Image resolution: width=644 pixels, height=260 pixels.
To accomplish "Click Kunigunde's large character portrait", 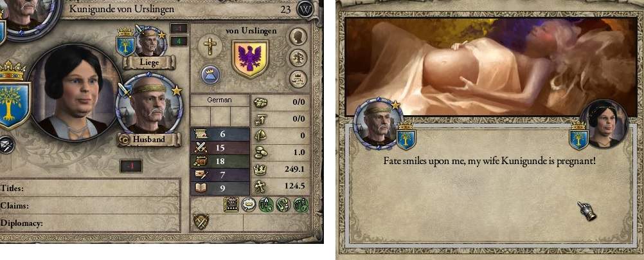I will [75, 92].
